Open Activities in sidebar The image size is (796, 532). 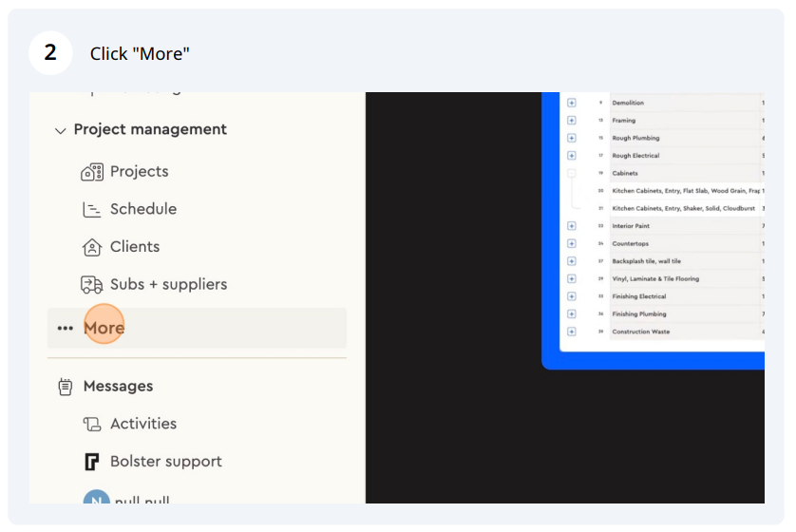[x=129, y=424]
